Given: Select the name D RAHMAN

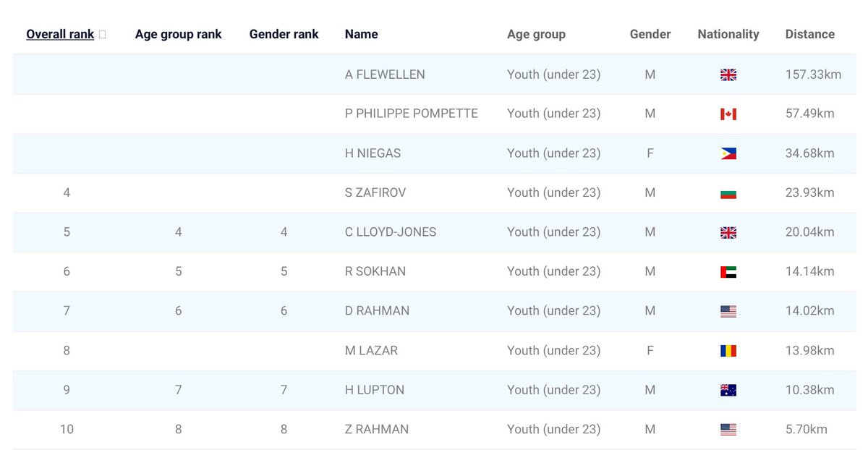Looking at the screenshot, I should coord(377,310).
